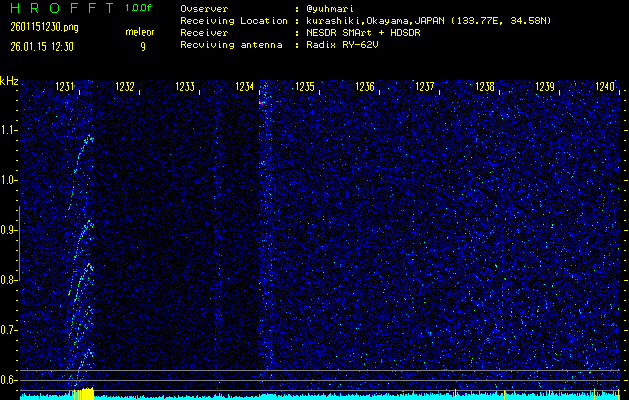Click the 0.6 kHz axis label
629x400 pixels.
9,380
